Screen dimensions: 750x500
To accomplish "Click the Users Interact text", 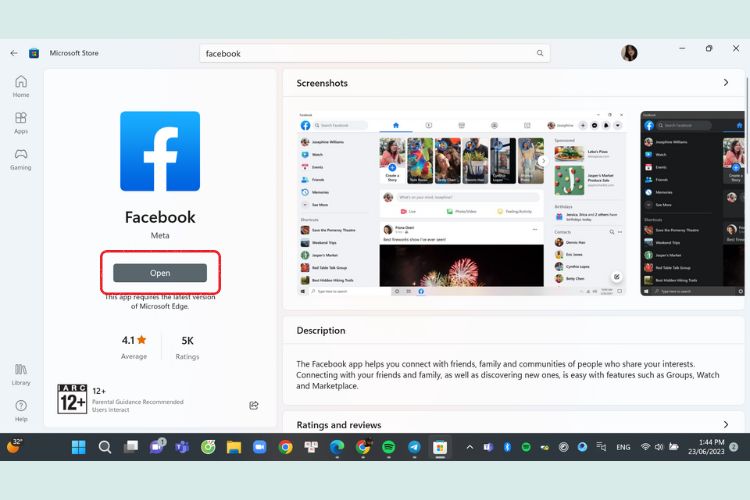I will click(110, 410).
